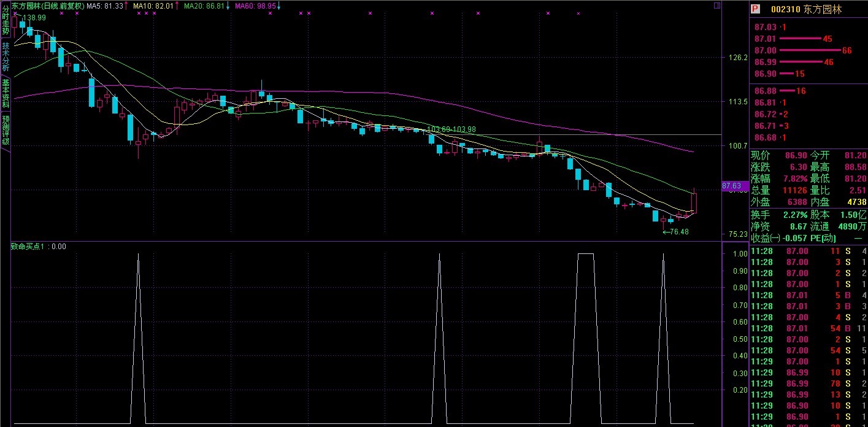Select the 87.01 trade with volume 54 B

(808, 328)
